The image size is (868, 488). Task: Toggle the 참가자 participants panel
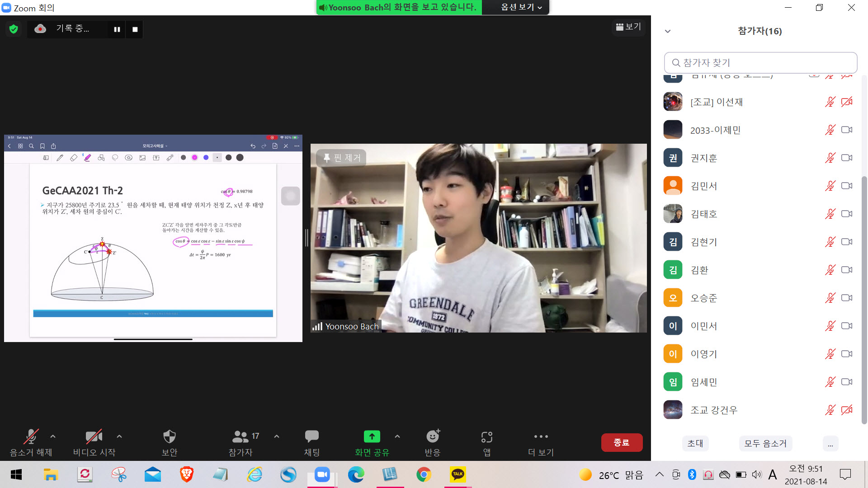tap(241, 443)
